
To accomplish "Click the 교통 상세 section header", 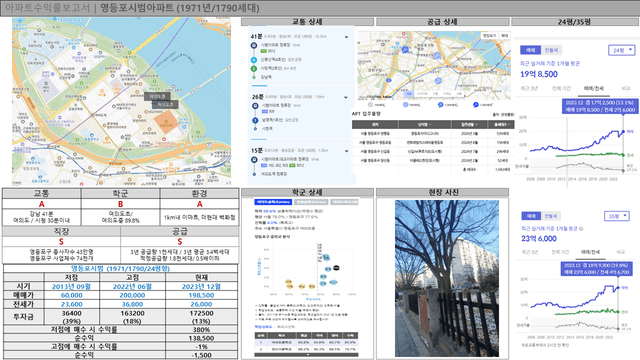I will 307,22.
